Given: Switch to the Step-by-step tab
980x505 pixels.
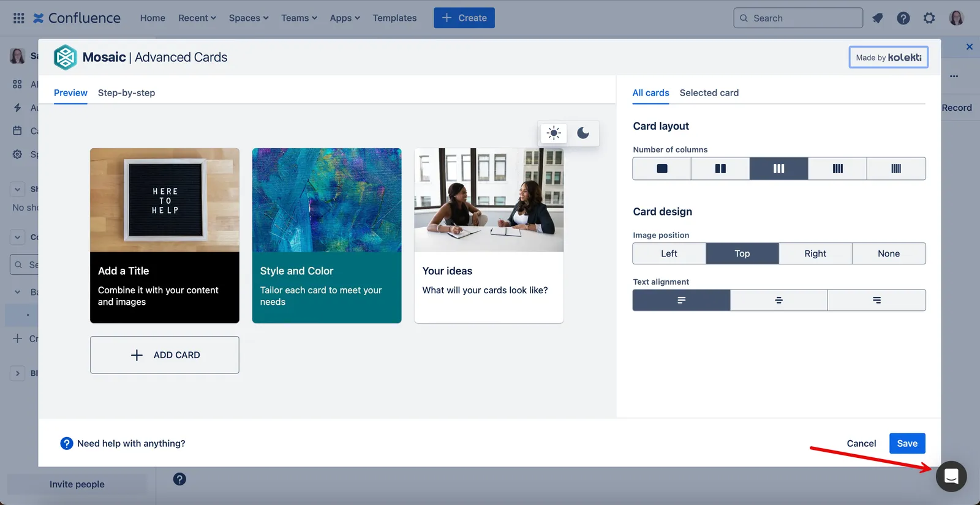Looking at the screenshot, I should tap(127, 93).
